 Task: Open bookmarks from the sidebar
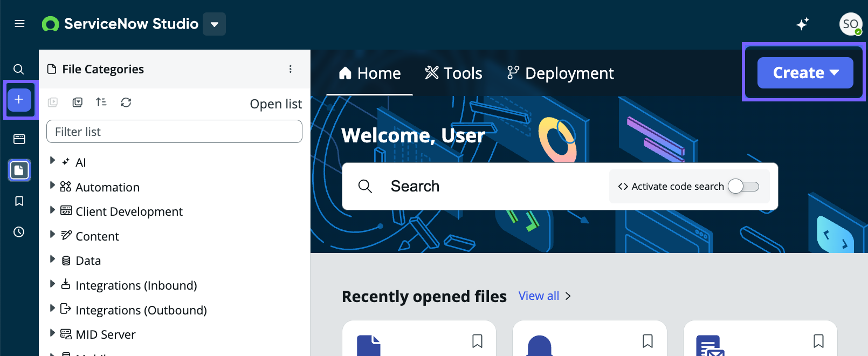point(19,201)
